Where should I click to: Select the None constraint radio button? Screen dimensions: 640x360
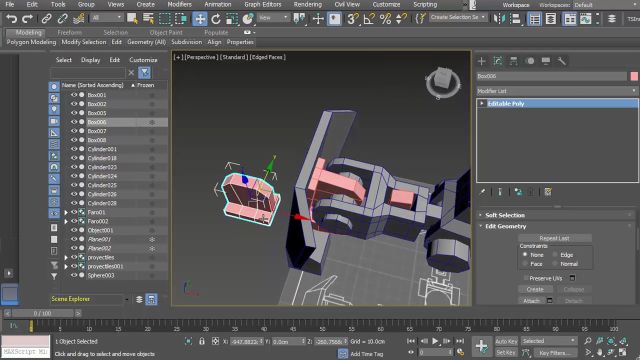pyautogui.click(x=525, y=254)
